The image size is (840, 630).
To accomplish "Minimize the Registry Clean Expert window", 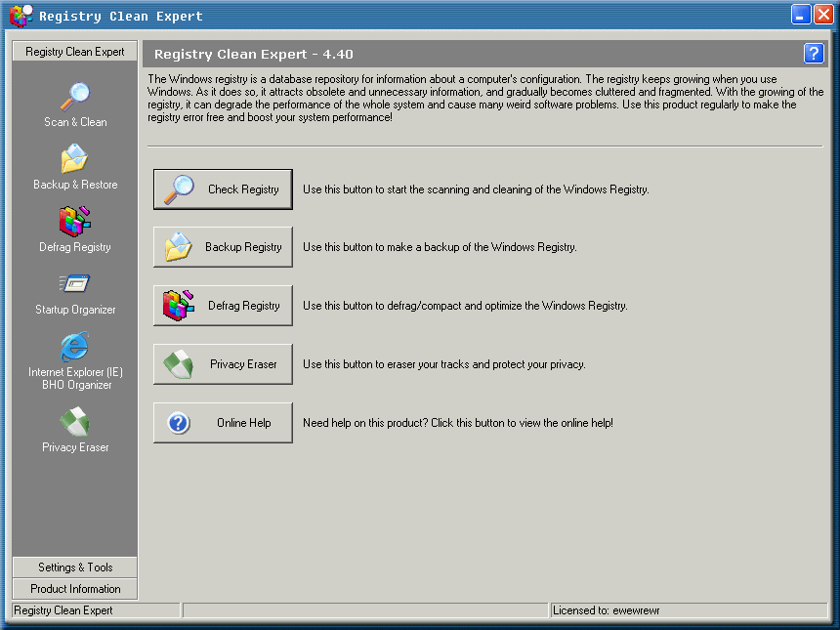I will (800, 15).
